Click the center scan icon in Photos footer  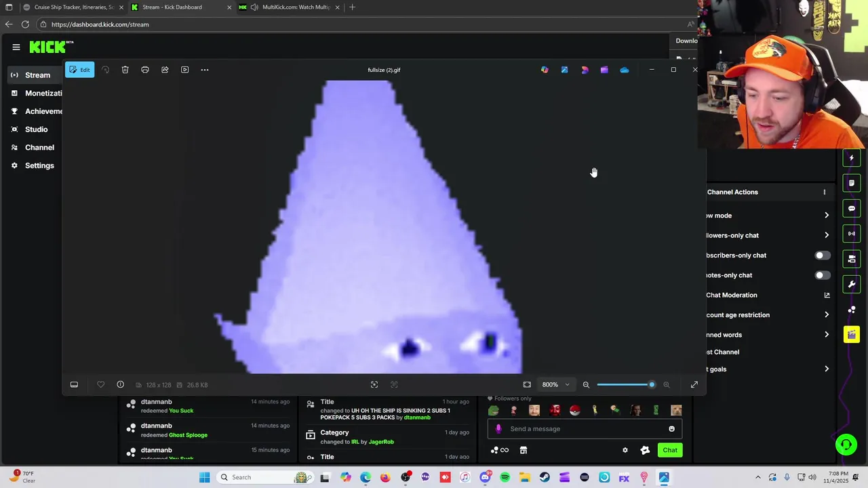click(x=374, y=385)
